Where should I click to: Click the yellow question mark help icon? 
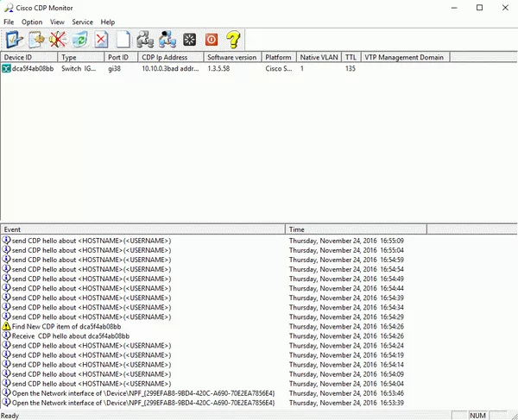[x=233, y=40]
